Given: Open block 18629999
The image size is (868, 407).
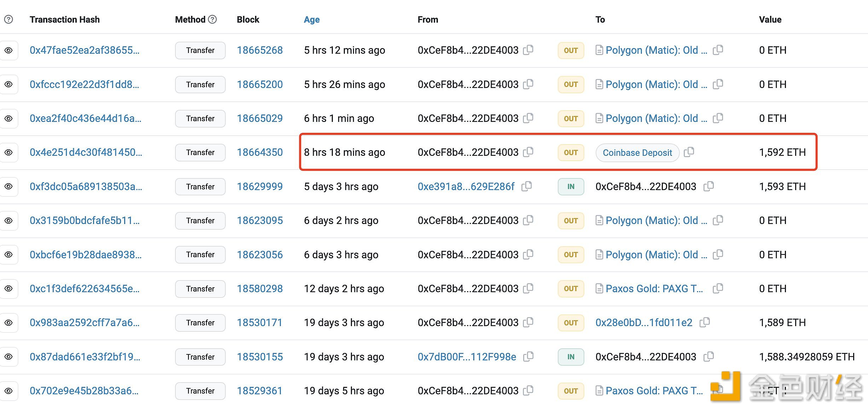Looking at the screenshot, I should click(x=260, y=187).
